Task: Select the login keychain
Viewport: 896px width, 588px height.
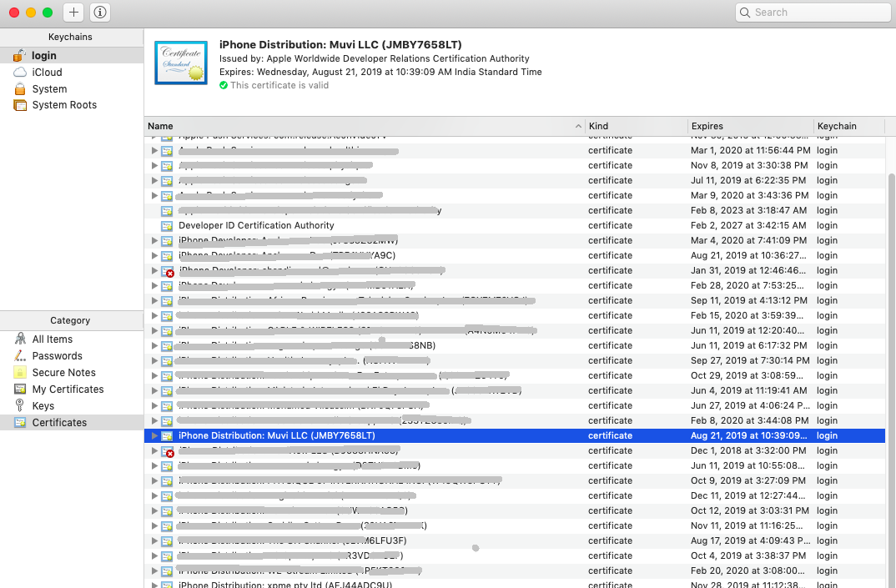Action: [x=72, y=55]
